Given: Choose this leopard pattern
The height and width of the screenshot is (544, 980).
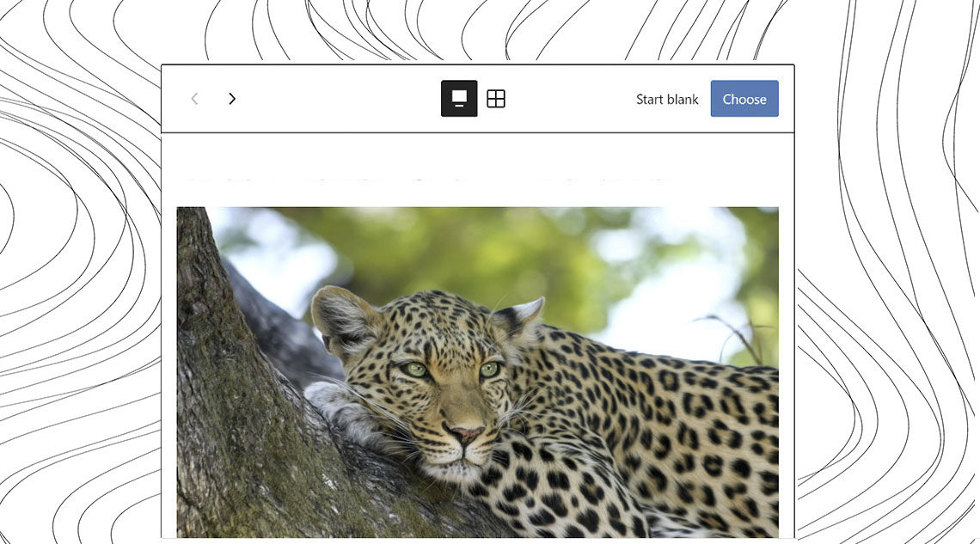Looking at the screenshot, I should [744, 99].
